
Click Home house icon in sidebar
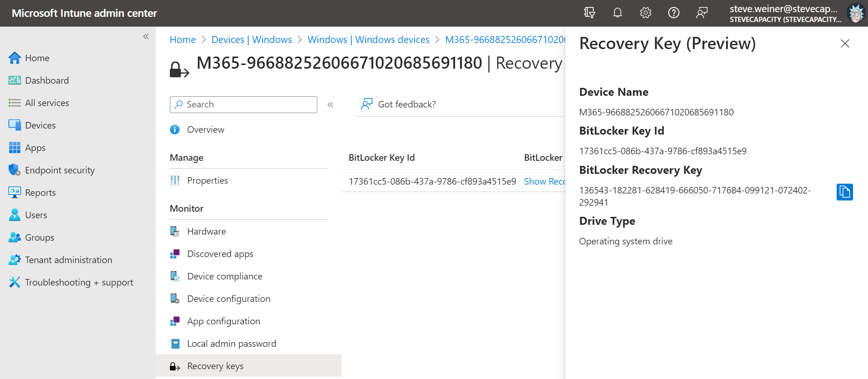point(15,58)
